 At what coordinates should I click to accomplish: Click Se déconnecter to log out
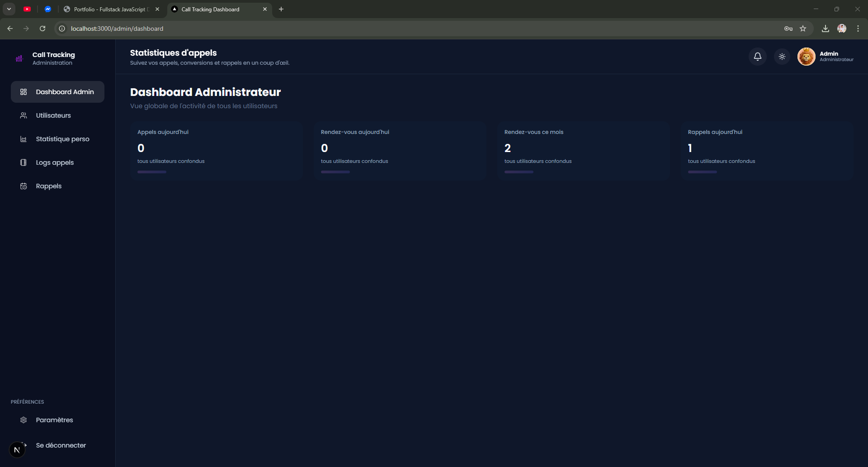click(61, 445)
